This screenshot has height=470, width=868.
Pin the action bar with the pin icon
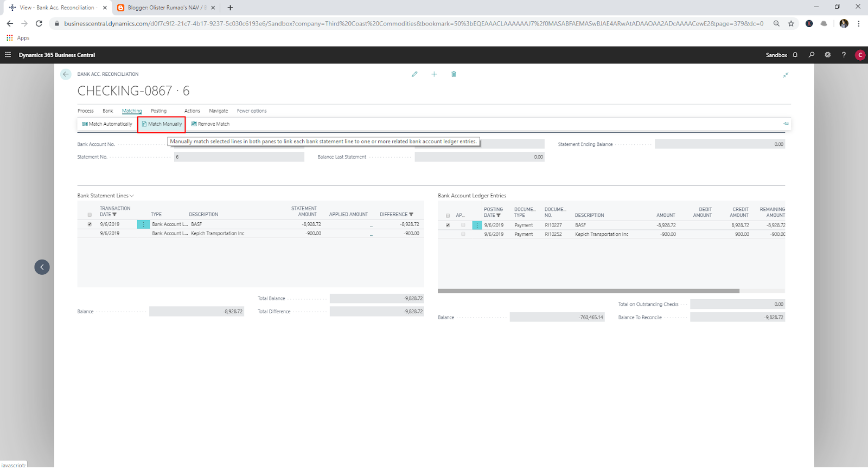(x=786, y=124)
